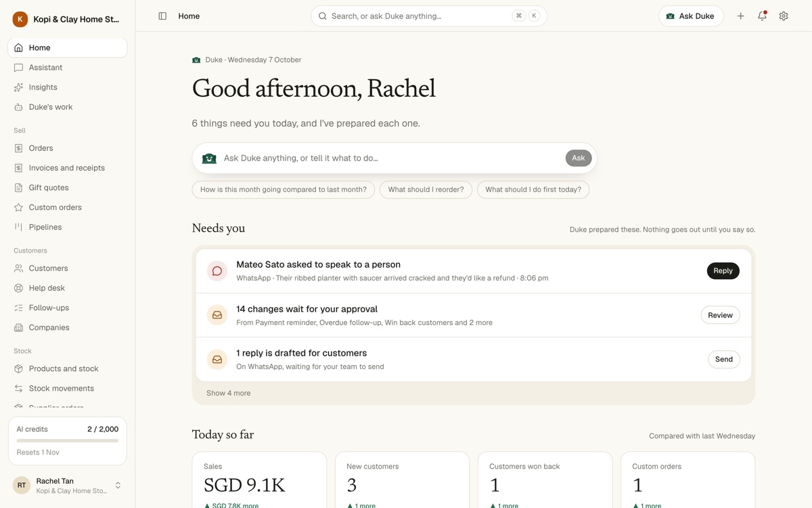
Task: Click the Assistant chat icon
Action: (x=19, y=67)
